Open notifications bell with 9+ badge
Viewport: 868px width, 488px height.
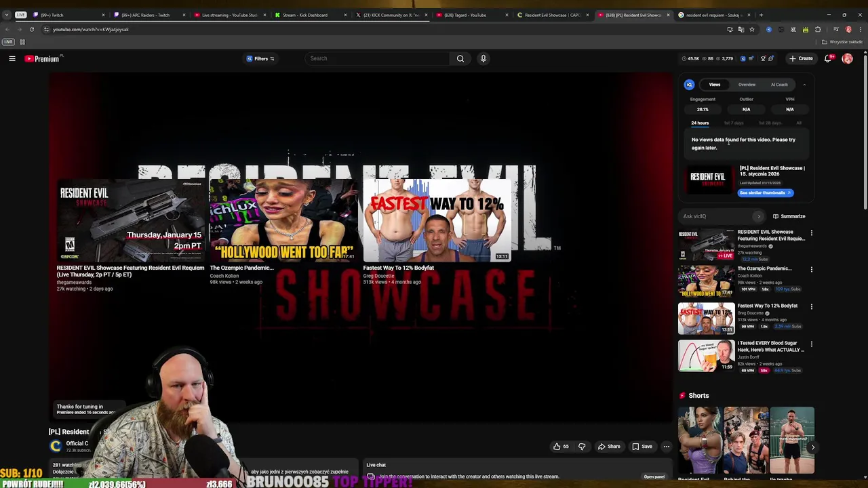click(x=829, y=58)
